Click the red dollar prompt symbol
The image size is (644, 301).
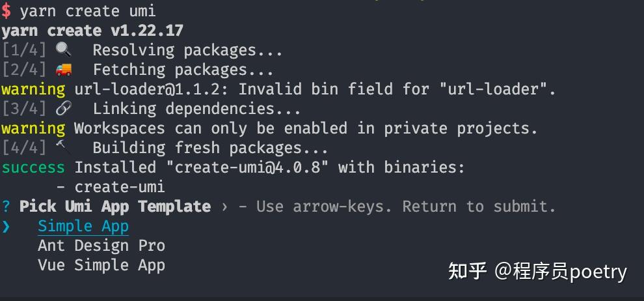pos(6,11)
